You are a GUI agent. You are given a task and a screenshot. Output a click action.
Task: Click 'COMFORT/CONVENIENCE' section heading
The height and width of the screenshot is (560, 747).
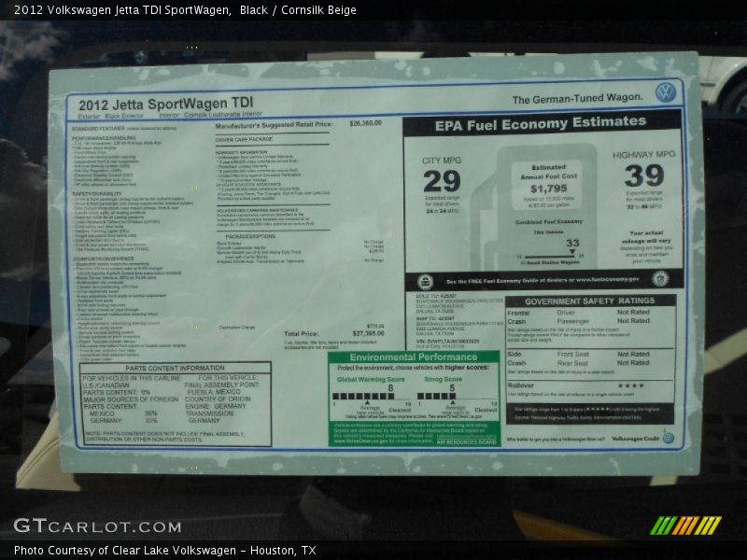(104, 259)
